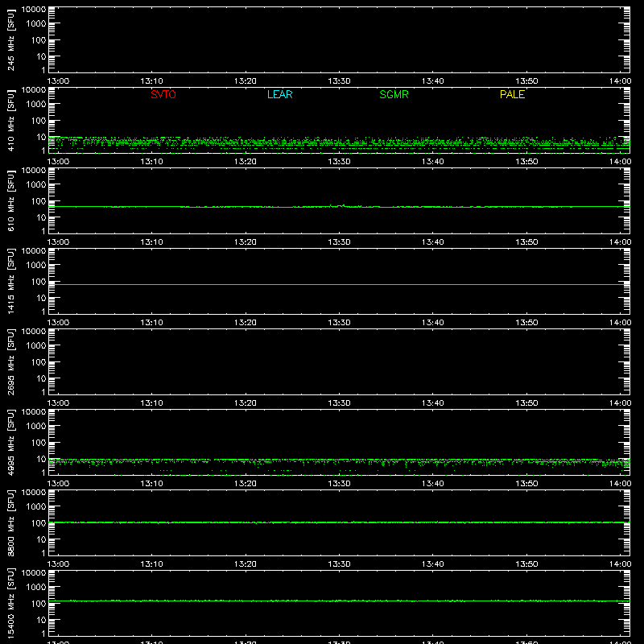This screenshot has height=644, width=644.
Task: Select the 4995 MHz [SFU] axis title
Action: pos(10,442)
